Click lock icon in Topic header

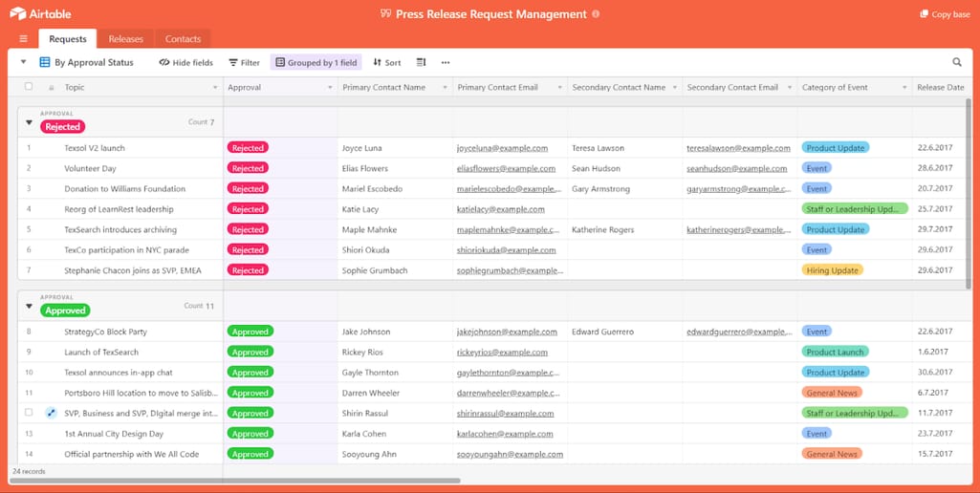[52, 88]
